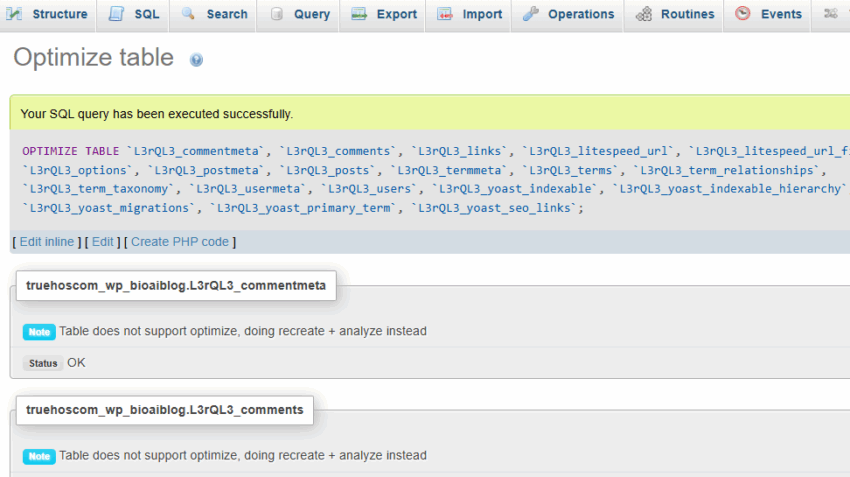Click `L3rQL3_litespeed_url` in the SQL query

pyautogui.click(x=598, y=151)
